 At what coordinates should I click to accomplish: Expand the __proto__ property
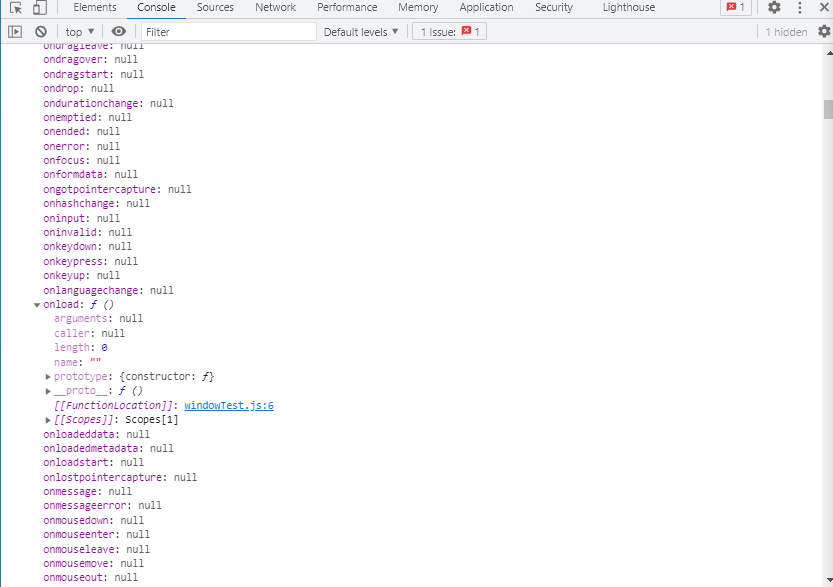coord(48,391)
